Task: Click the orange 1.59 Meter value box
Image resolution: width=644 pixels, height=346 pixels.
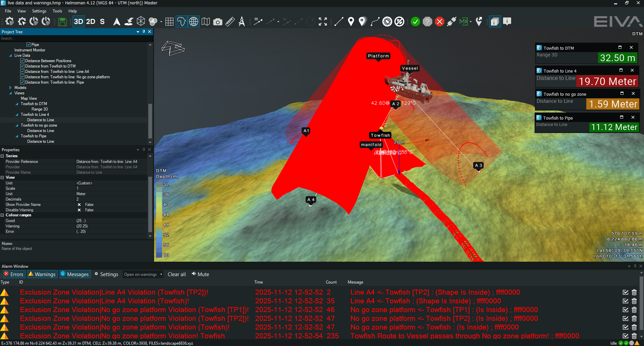Action: click(x=612, y=104)
